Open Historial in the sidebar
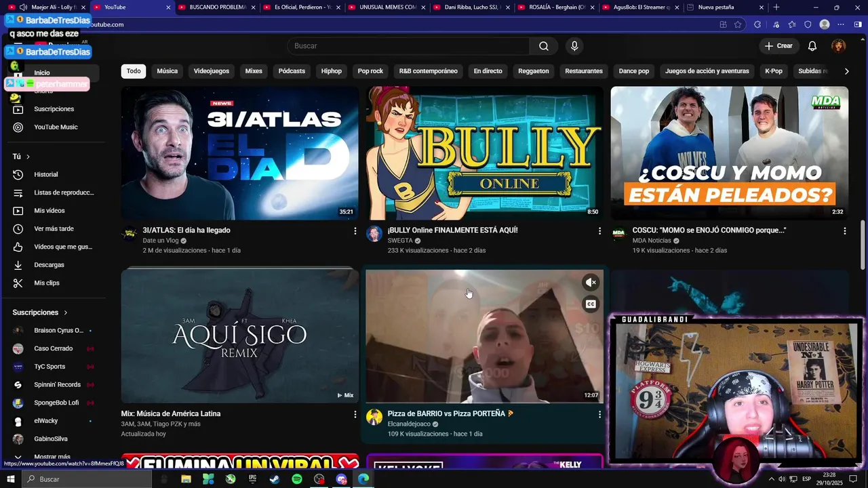The width and height of the screenshot is (868, 488). coord(54,175)
